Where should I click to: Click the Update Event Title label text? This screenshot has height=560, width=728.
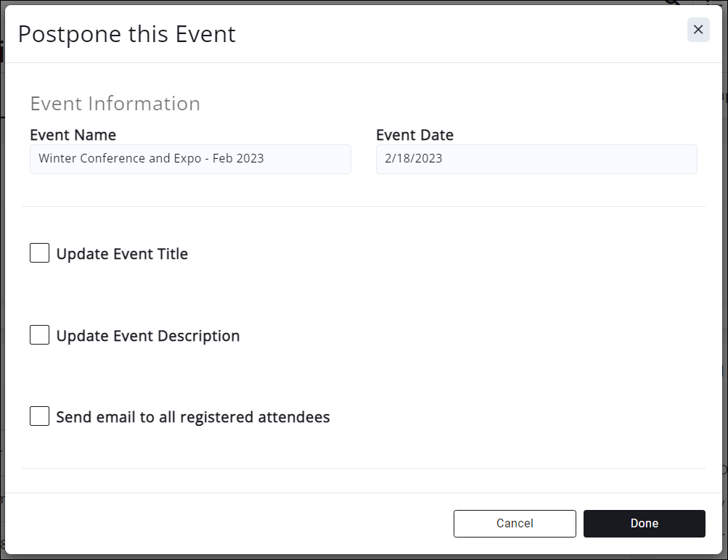coord(122,254)
